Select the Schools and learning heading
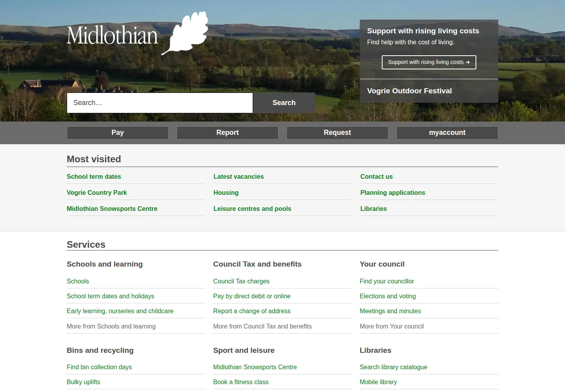 [105, 264]
